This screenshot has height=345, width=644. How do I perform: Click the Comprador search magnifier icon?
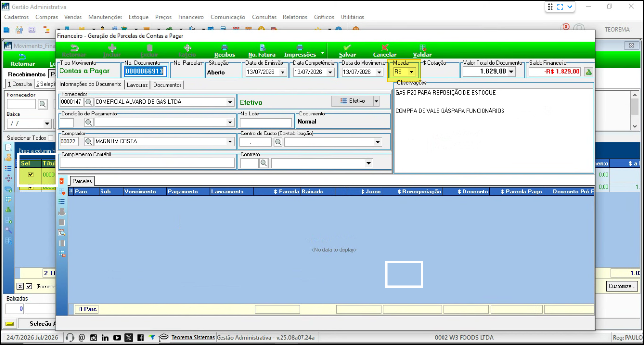click(x=89, y=141)
